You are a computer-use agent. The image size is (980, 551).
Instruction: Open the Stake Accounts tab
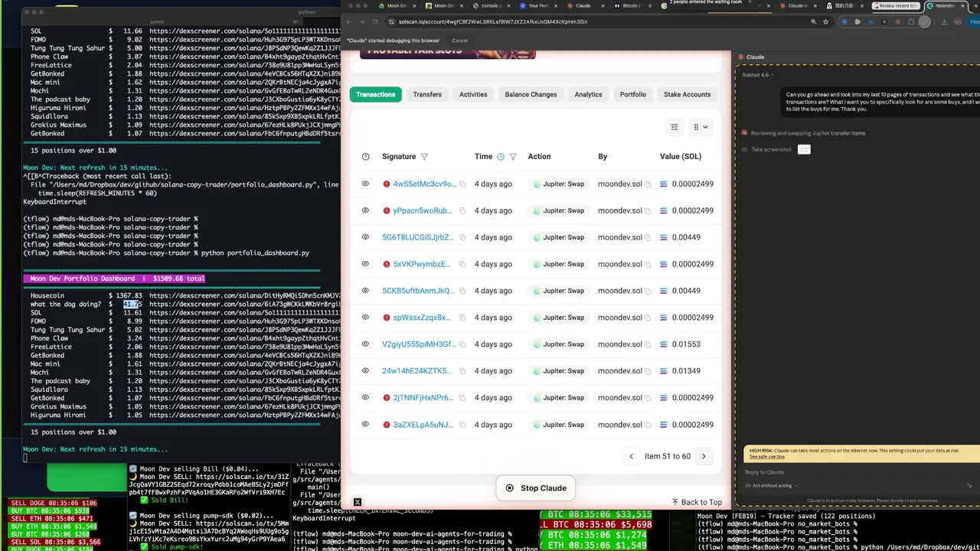tap(687, 94)
